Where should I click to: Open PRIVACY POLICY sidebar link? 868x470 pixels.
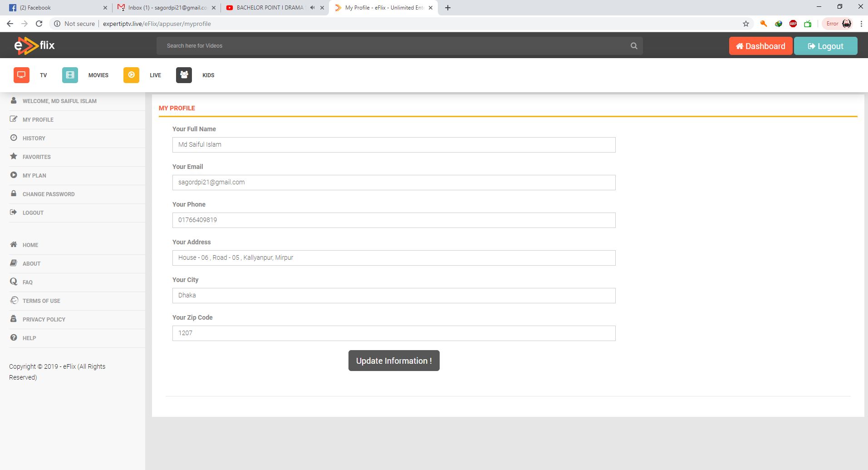pos(44,320)
